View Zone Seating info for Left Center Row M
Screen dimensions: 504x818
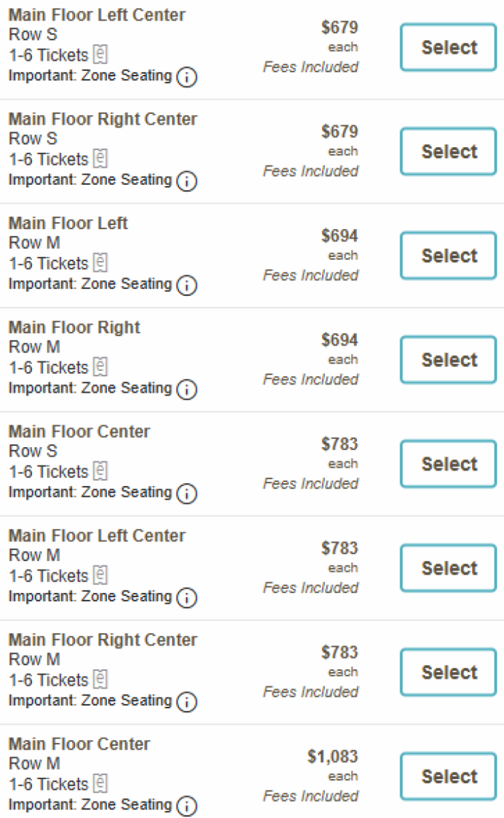[187, 598]
